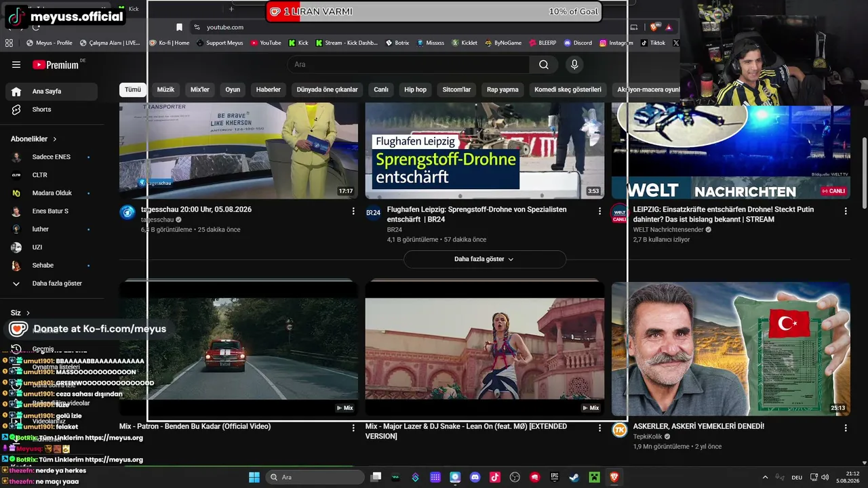Open the TepkiKolik channel avatar
This screenshot has width=868, height=488.
pyautogui.click(x=620, y=430)
